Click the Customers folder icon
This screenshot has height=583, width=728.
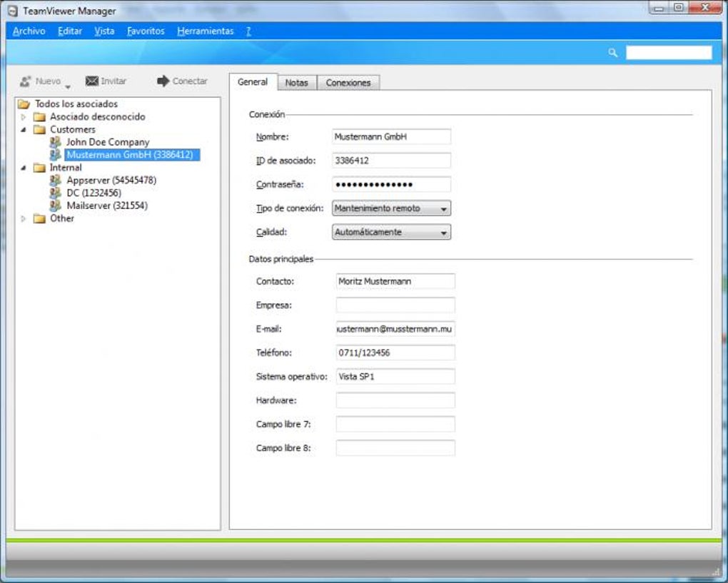pos(39,129)
